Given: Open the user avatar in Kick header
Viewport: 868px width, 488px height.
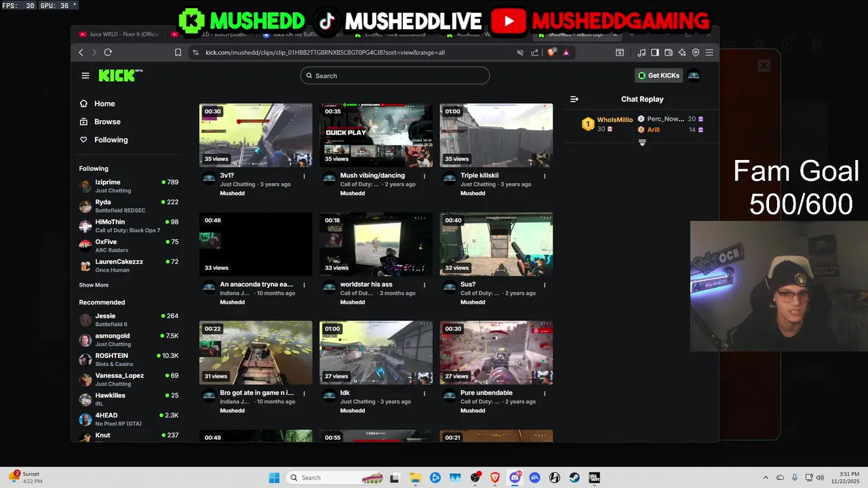Looking at the screenshot, I should (694, 75).
